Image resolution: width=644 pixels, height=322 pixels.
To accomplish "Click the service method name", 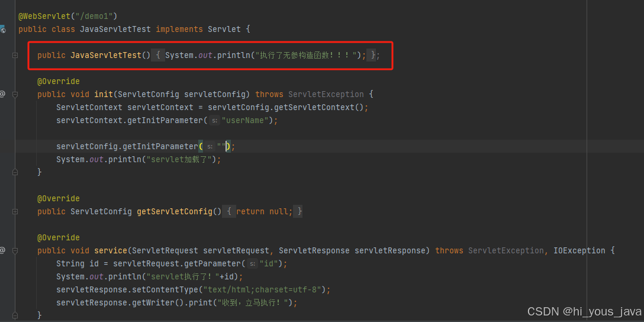I will 111,250.
